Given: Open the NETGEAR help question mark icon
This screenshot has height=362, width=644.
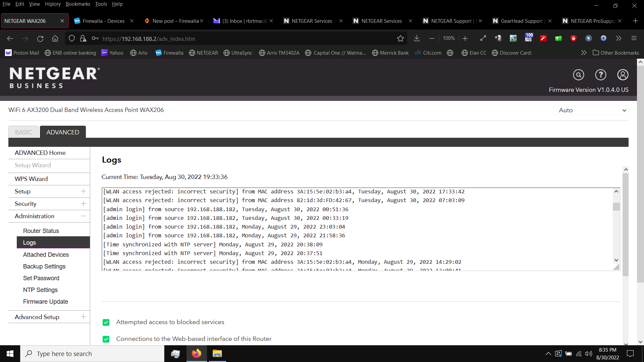Looking at the screenshot, I should point(600,75).
